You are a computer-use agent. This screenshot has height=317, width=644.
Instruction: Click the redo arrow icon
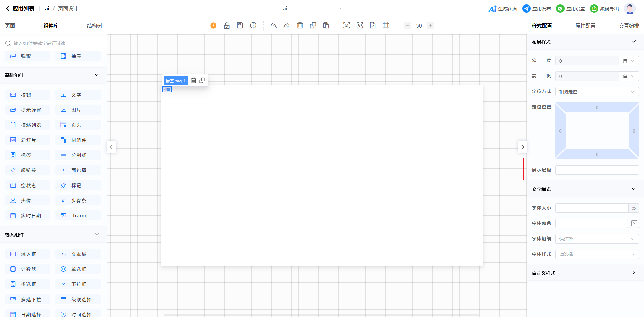(x=286, y=25)
